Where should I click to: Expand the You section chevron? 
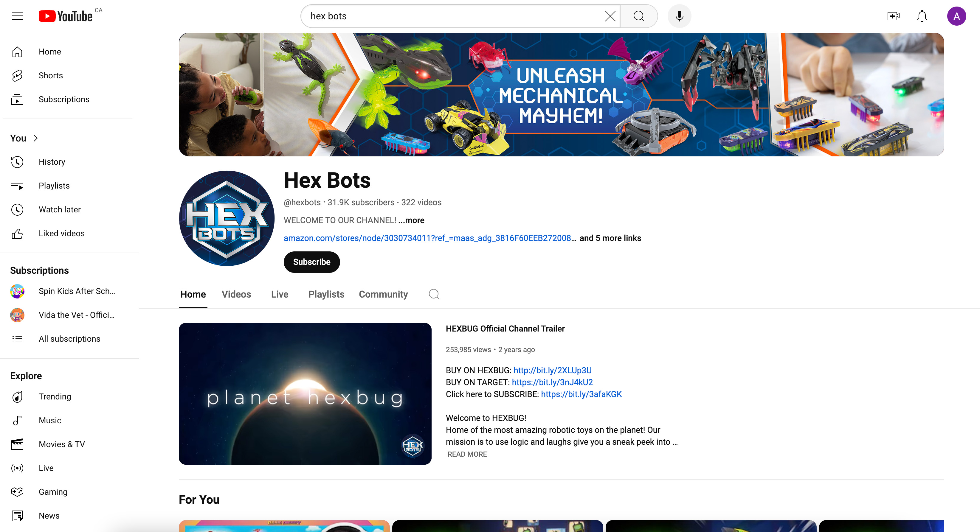point(36,138)
